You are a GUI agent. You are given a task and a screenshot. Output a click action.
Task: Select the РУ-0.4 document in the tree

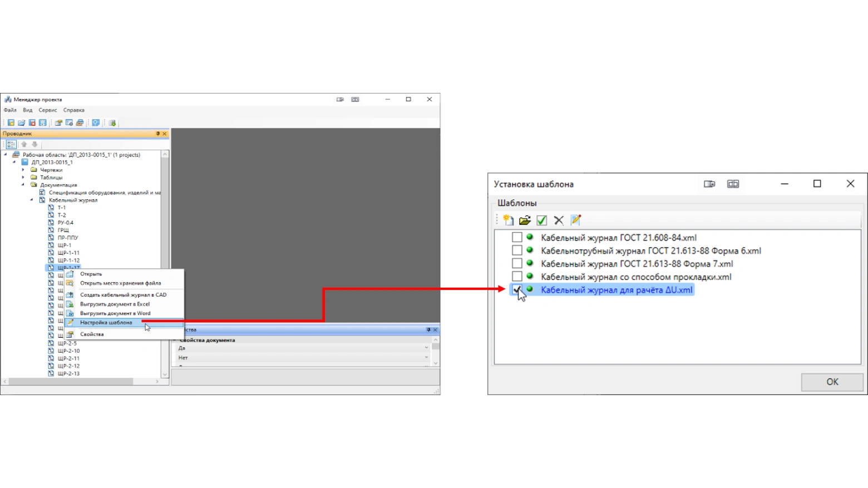pyautogui.click(x=65, y=223)
